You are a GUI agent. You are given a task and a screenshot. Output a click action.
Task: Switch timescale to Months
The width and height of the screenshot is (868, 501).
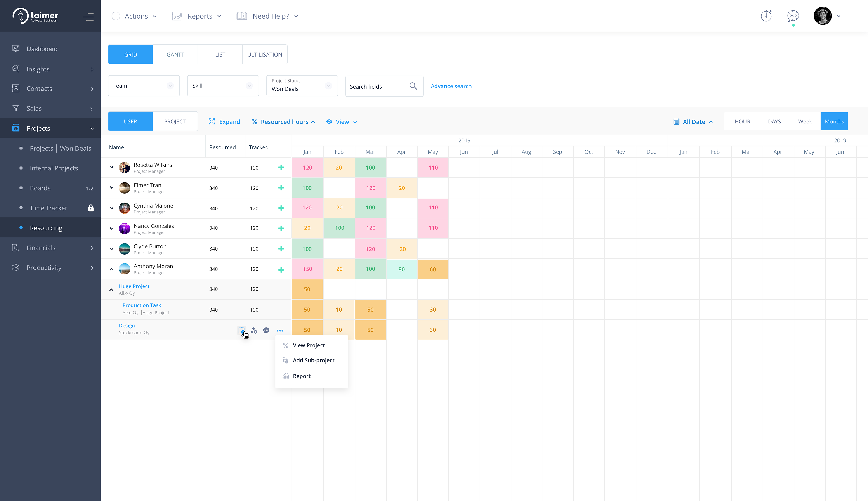click(834, 121)
